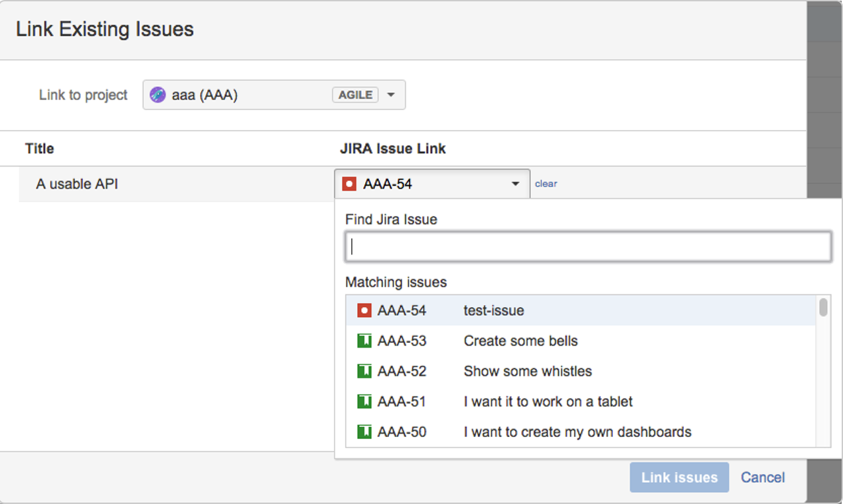Click the Link issues button
The width and height of the screenshot is (843, 504).
point(679,477)
